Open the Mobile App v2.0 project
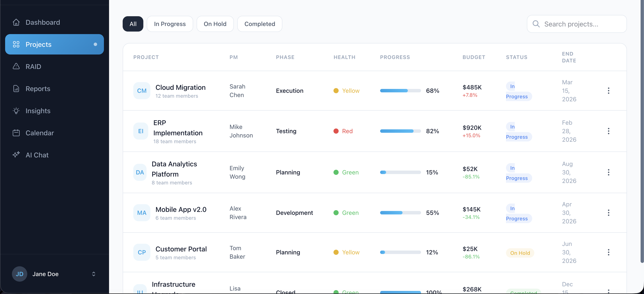644x294 pixels. [181, 209]
